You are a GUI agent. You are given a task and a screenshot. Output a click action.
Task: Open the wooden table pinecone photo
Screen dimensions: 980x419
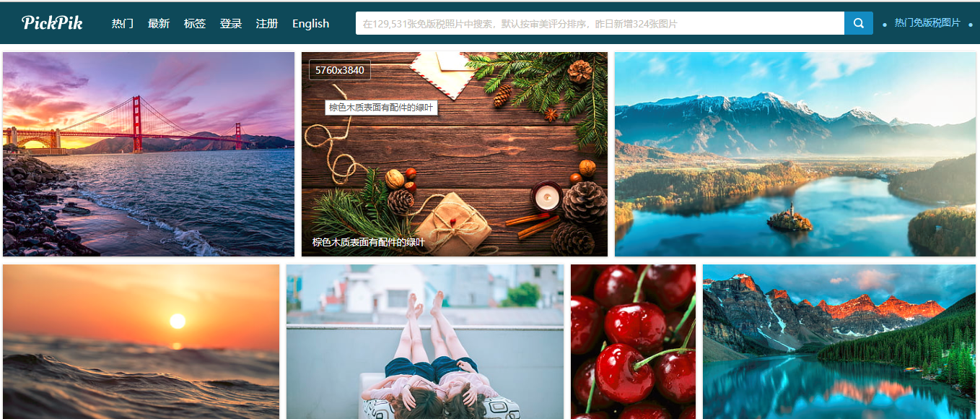point(455,154)
